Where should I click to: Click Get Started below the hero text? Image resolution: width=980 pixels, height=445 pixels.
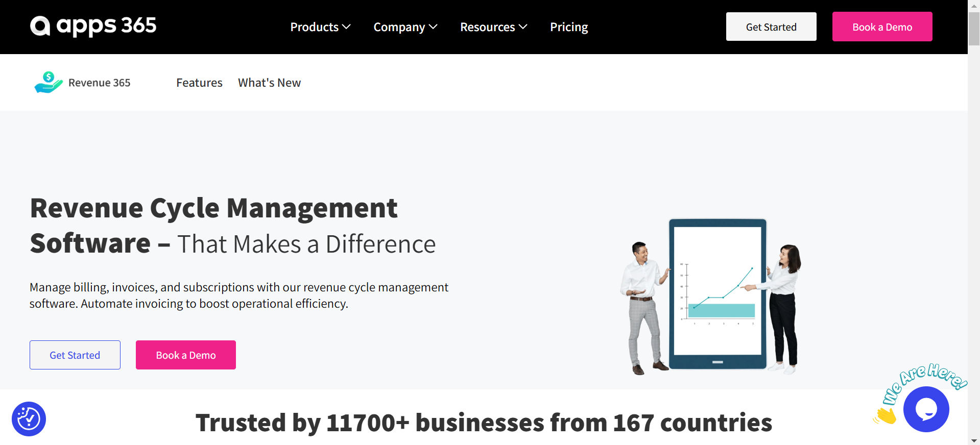pos(75,355)
